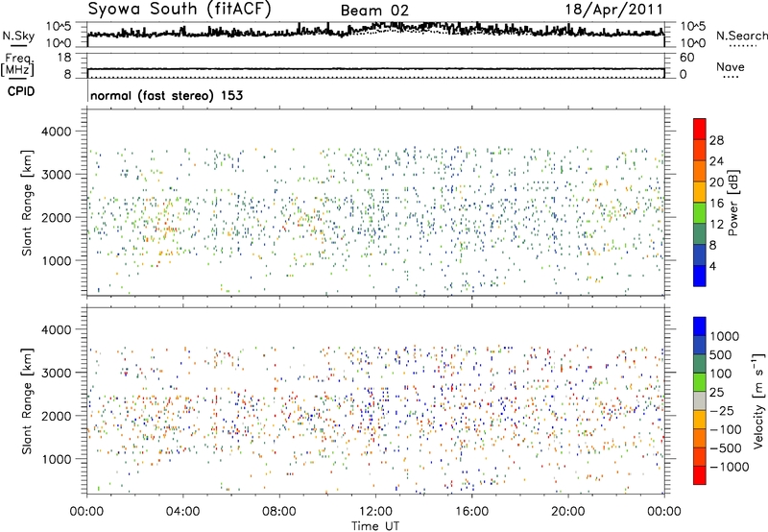Select the '08:00' time tick label
The image size is (768, 532).
click(x=279, y=512)
